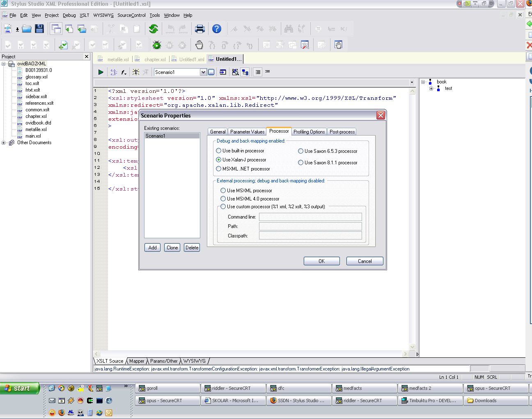Switch to the Parameter Values tab
This screenshot has width=532, height=419.
pos(247,132)
